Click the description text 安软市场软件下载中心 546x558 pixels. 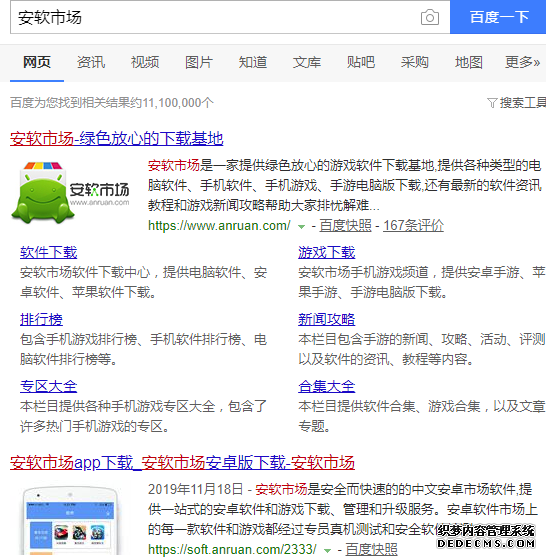coord(85,273)
